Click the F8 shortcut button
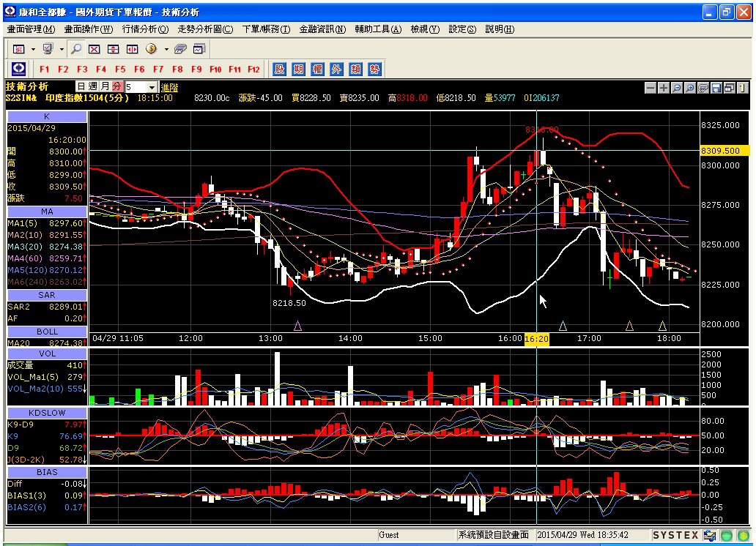756x546 pixels. 177,69
